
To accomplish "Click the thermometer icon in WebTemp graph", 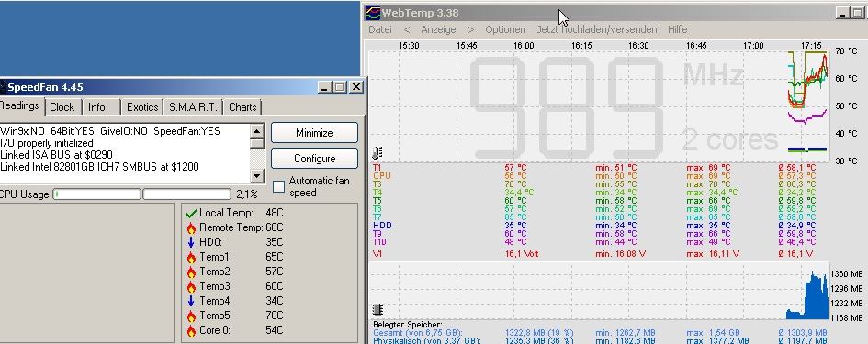I will 378,152.
